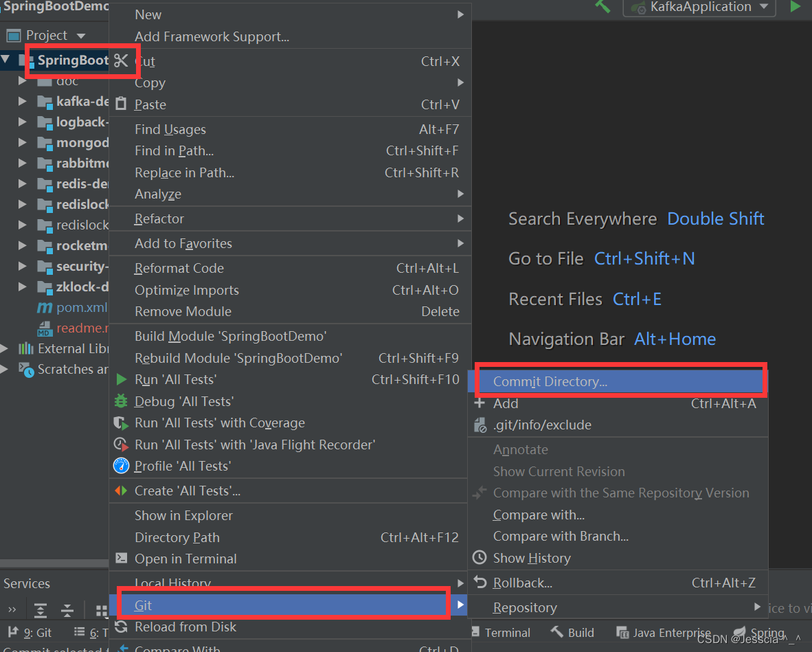Open the Refactor submenu

tap(290, 218)
